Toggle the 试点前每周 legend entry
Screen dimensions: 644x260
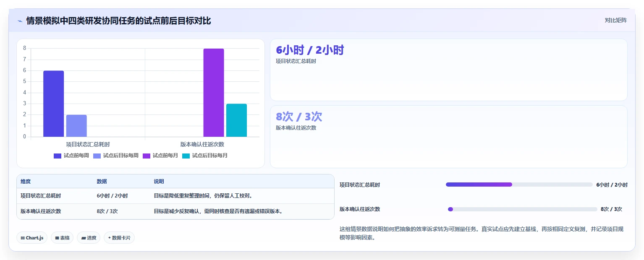click(71, 156)
